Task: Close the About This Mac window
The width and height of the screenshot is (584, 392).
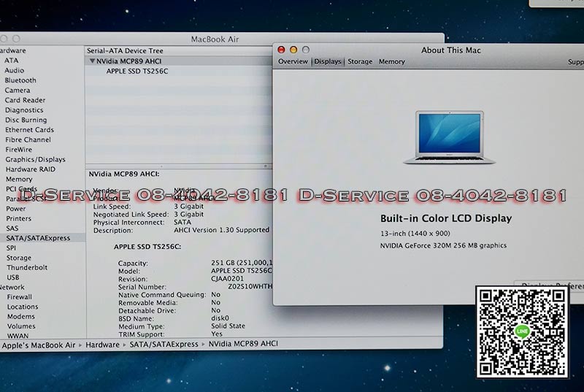Action: click(x=281, y=50)
